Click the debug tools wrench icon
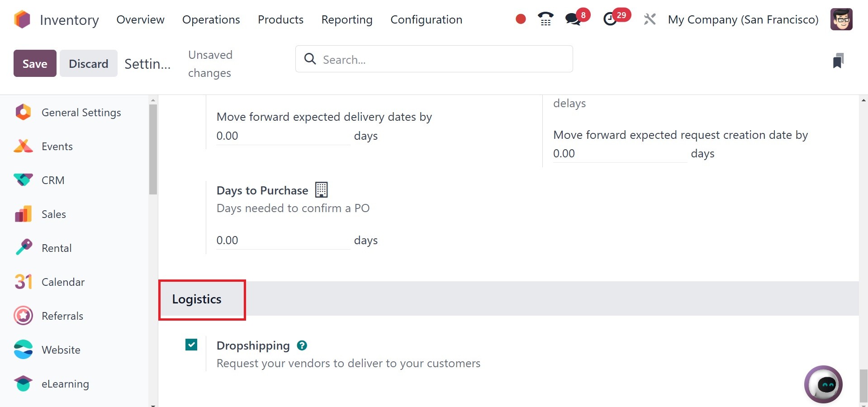This screenshot has height=407, width=868. point(650,19)
